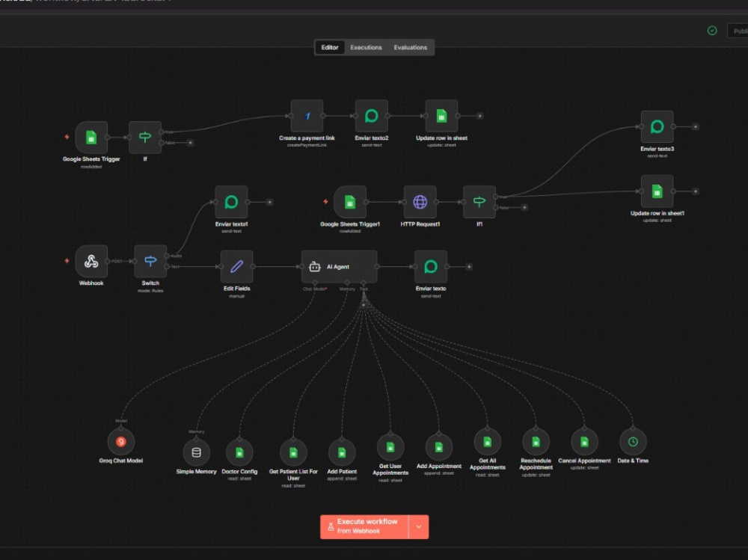Click the partially visible Publish button
The width and height of the screenshot is (748, 560).
pos(738,31)
